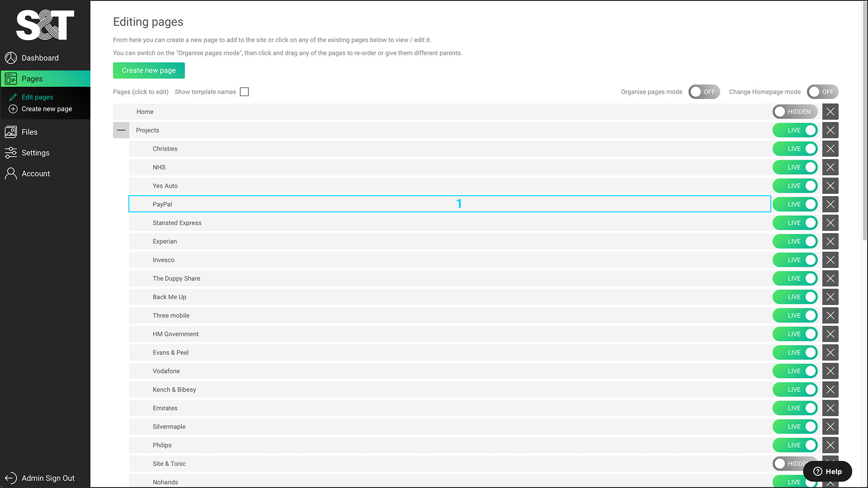Image resolution: width=868 pixels, height=488 pixels.
Task: Collapse the Projects sub-pages list
Action: coord(121,130)
